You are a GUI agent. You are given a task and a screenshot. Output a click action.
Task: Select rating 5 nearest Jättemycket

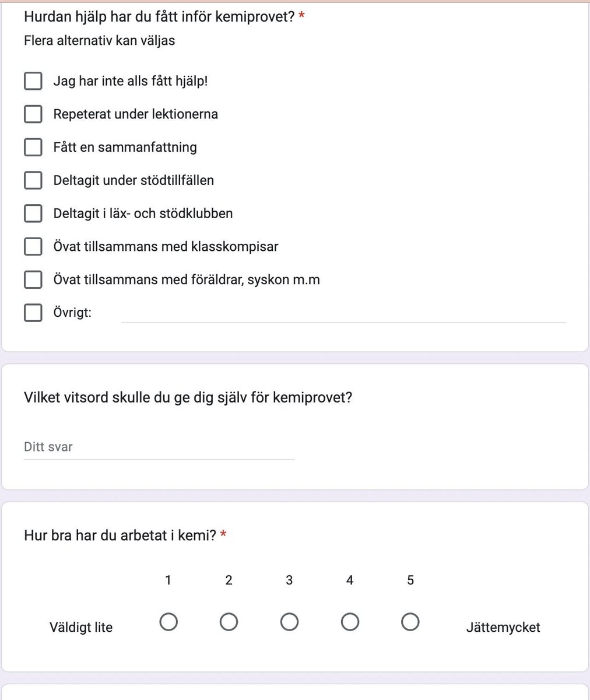pos(410,622)
